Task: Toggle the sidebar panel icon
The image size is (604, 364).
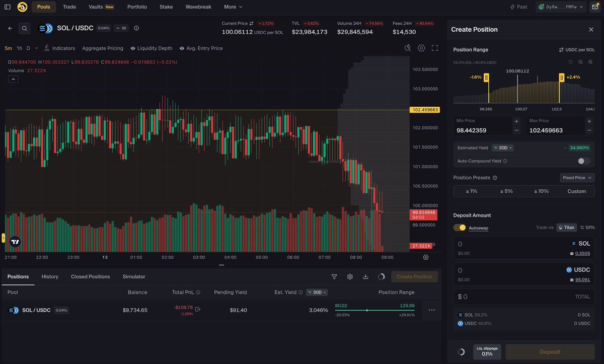Action: coord(7,7)
